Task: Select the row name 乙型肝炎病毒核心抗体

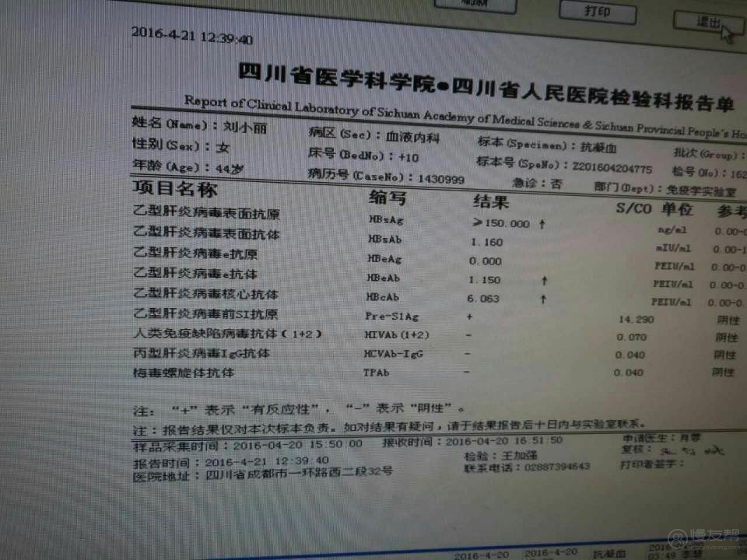Action: point(205,293)
